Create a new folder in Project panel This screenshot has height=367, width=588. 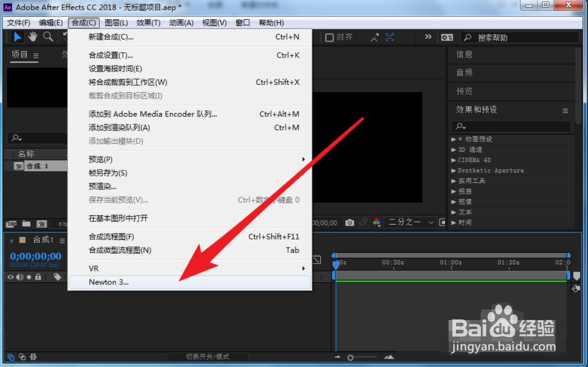(26, 224)
